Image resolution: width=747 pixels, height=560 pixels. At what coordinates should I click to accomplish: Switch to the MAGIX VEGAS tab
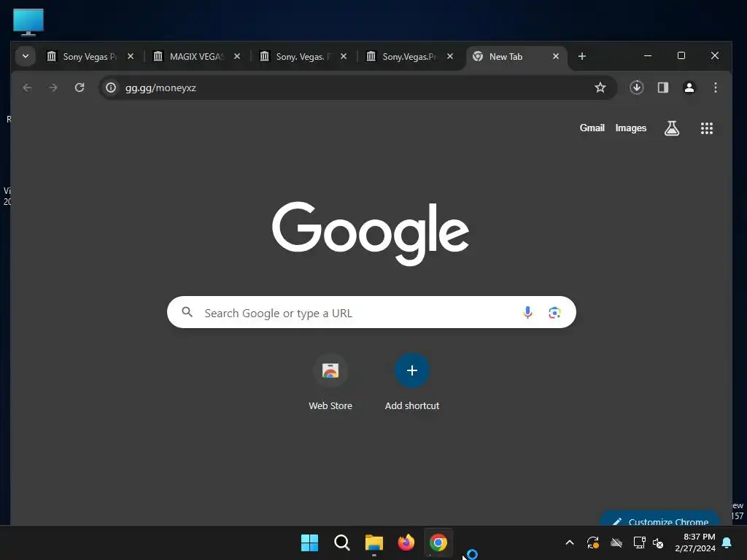[197, 57]
